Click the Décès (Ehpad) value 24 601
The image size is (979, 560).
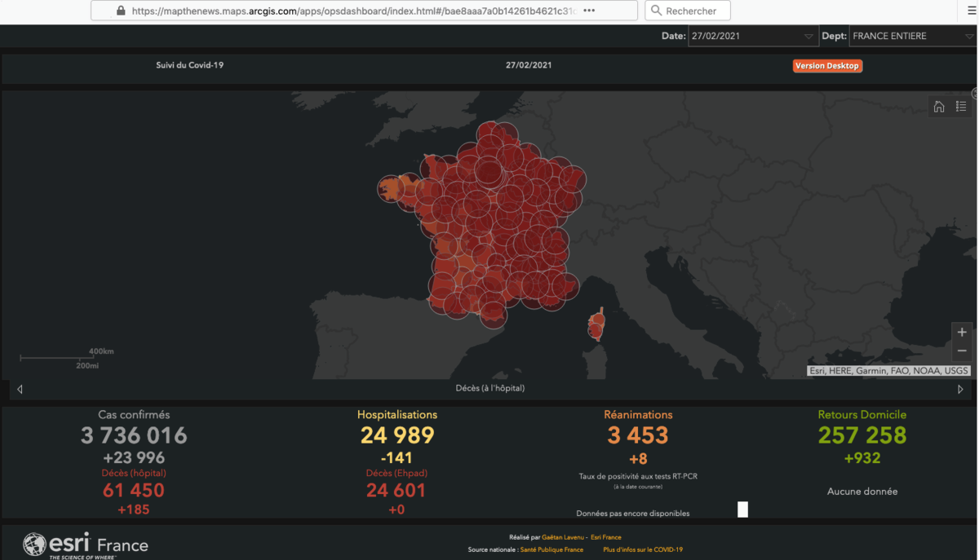click(396, 491)
